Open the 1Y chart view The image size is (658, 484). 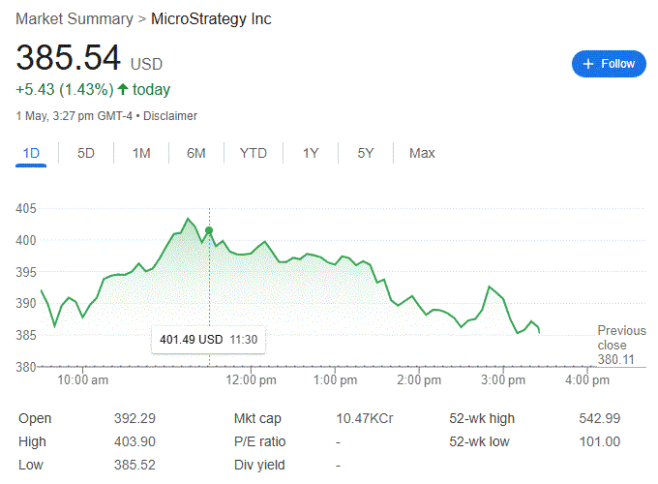coord(311,153)
